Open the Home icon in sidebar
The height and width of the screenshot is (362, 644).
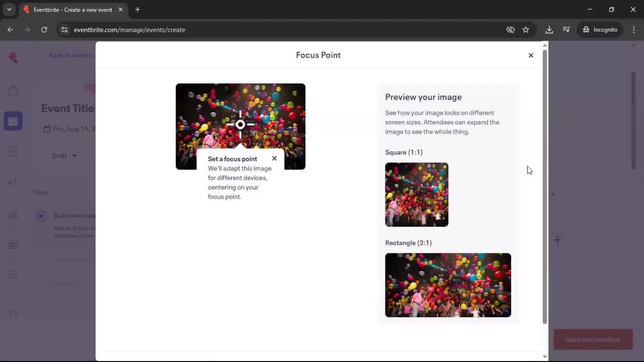tap(13, 91)
